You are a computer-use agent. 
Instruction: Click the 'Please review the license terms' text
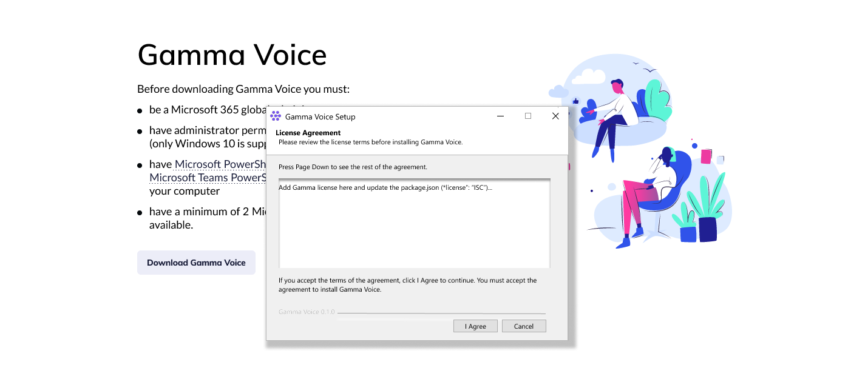point(371,143)
